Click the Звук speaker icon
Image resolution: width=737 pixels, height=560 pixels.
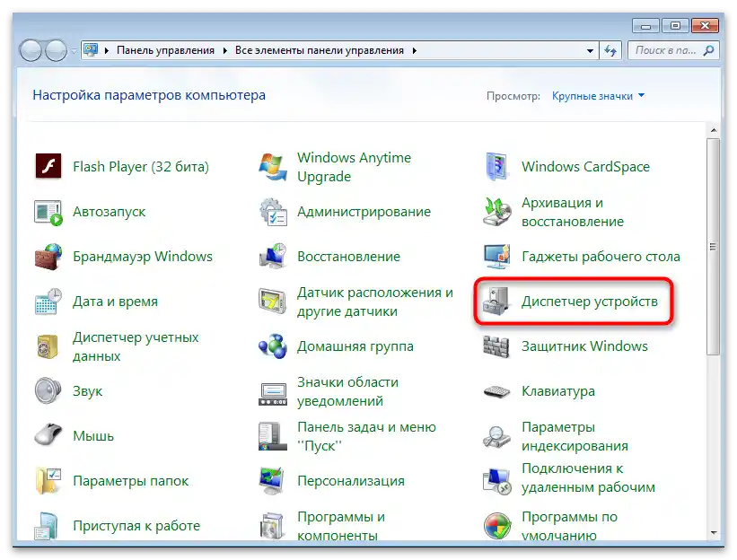pyautogui.click(x=48, y=391)
